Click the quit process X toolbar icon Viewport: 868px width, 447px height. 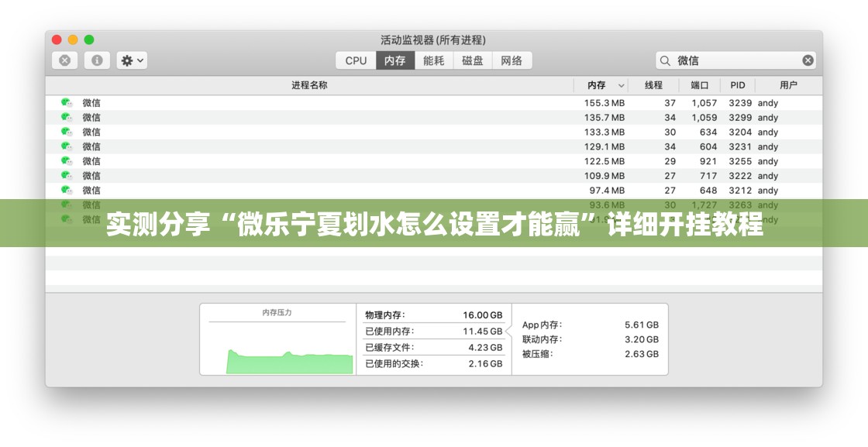point(65,60)
